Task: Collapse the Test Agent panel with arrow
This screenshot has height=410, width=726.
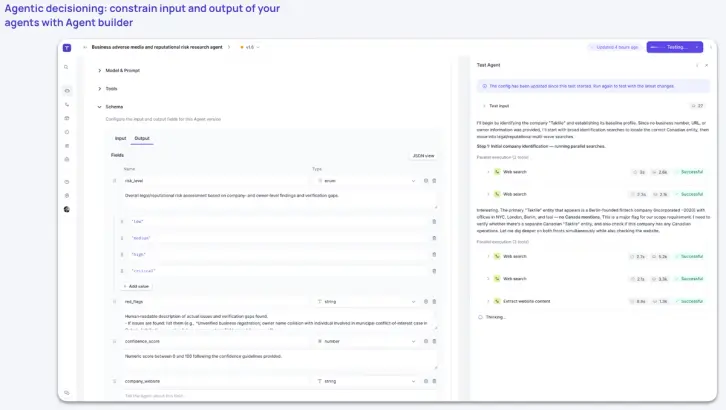Action: [x=697, y=65]
